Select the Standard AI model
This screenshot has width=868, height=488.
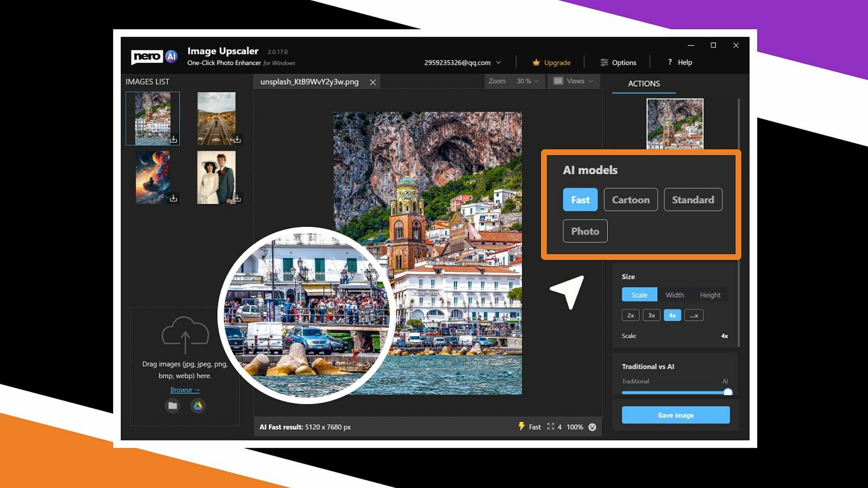coord(693,200)
